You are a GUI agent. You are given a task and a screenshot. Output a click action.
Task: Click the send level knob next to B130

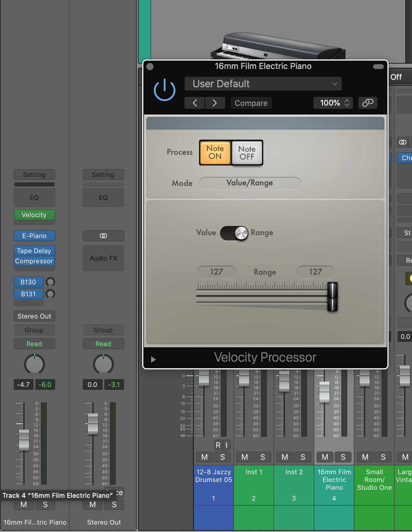click(x=50, y=282)
